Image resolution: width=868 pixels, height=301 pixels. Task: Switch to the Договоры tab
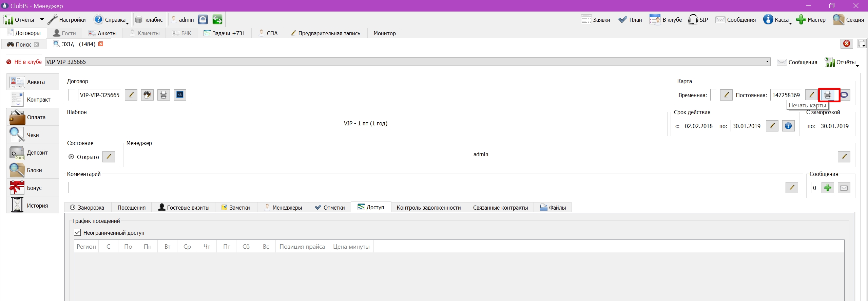(24, 33)
